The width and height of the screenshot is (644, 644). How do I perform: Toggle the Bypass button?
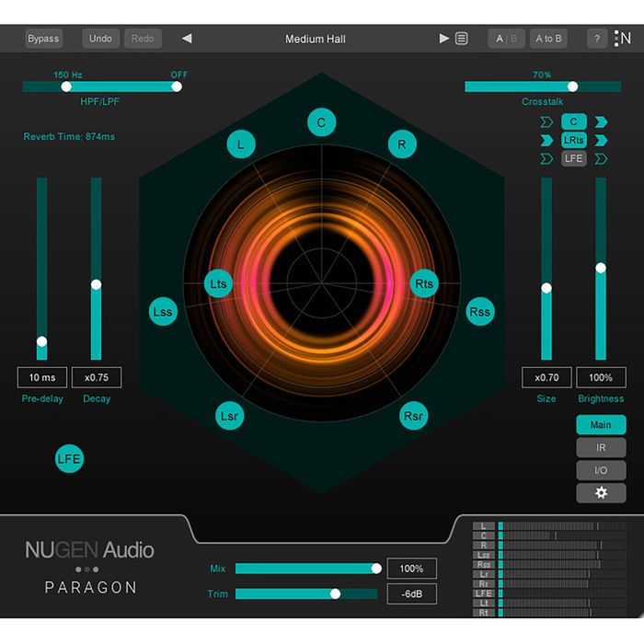point(43,39)
